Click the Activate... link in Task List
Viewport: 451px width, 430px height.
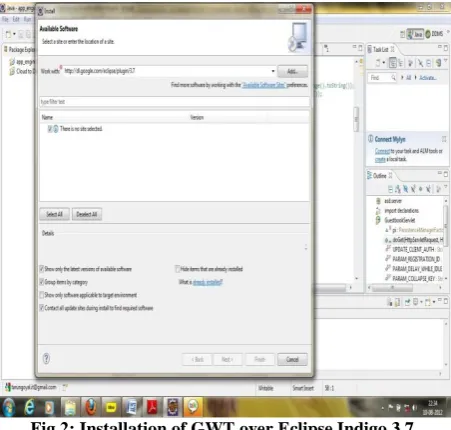pos(428,78)
